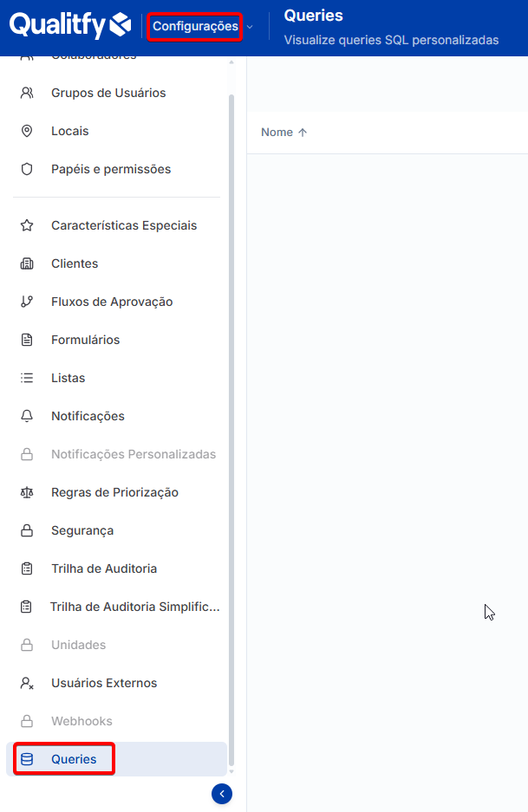Click the Qualitfy logo in the header
This screenshot has width=528, height=812.
click(x=70, y=25)
